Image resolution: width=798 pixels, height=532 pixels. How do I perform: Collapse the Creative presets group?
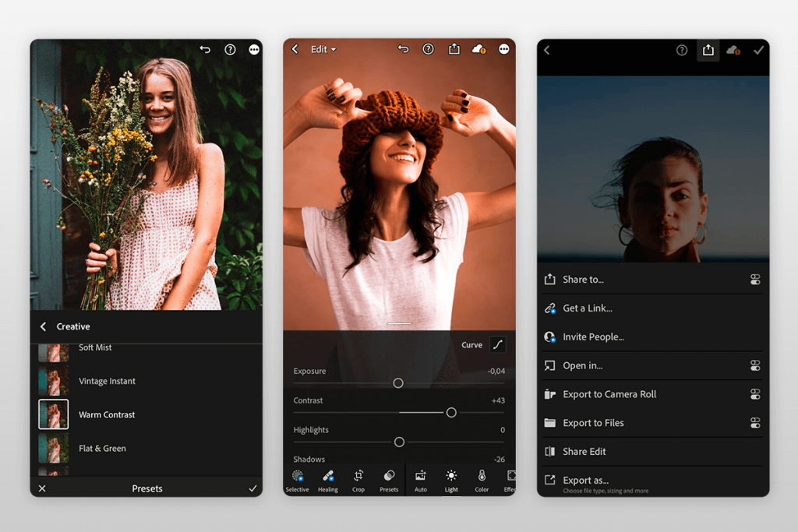[44, 326]
